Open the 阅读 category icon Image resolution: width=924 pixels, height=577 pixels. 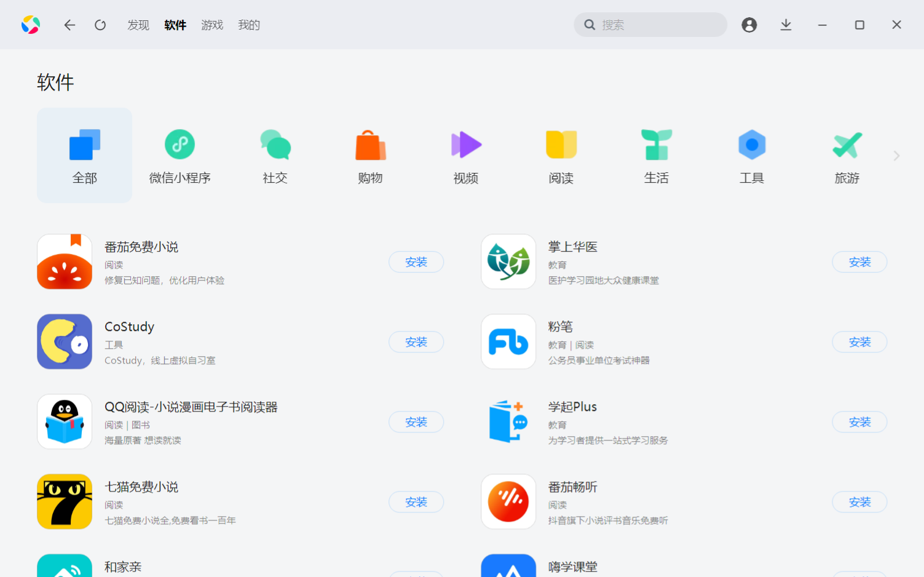tap(561, 145)
